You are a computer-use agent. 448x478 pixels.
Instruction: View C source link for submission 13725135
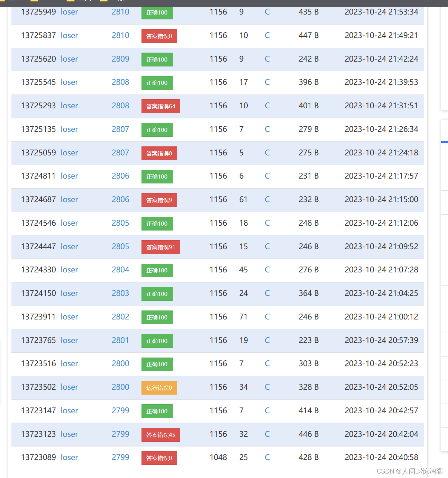[x=267, y=129]
